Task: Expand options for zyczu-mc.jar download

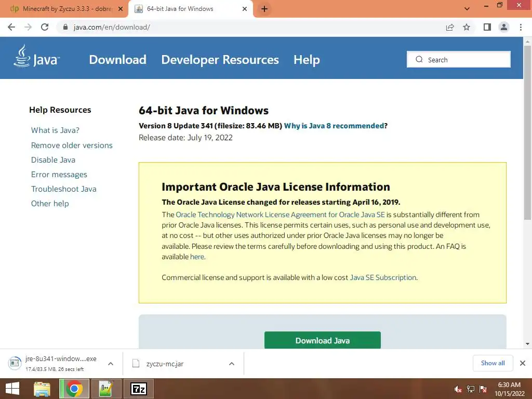Action: click(232, 364)
